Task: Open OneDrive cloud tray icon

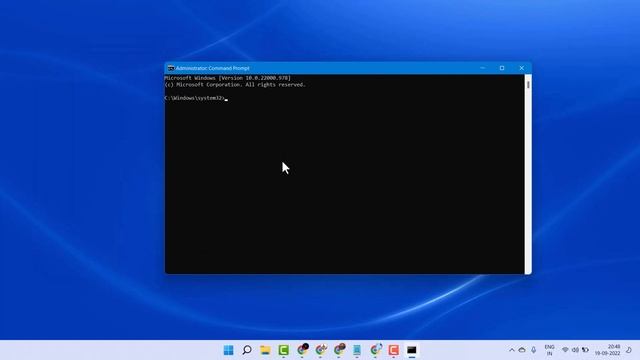Action: [522, 350]
